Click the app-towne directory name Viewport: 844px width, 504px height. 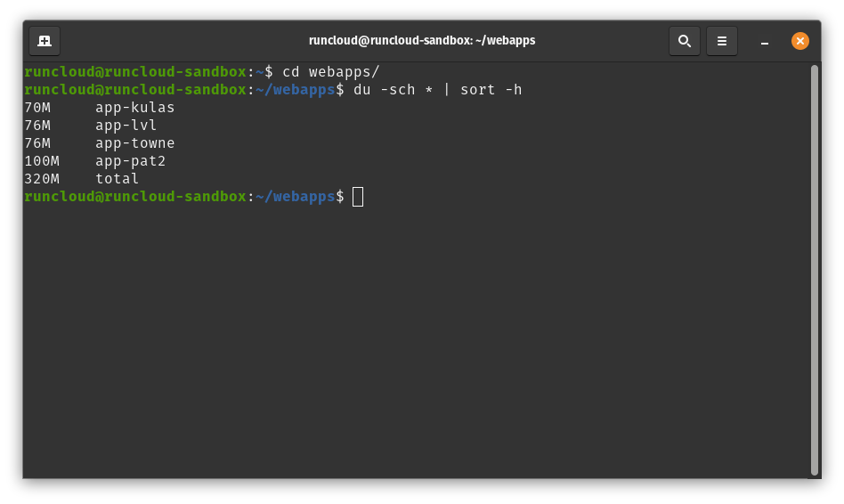coord(135,143)
